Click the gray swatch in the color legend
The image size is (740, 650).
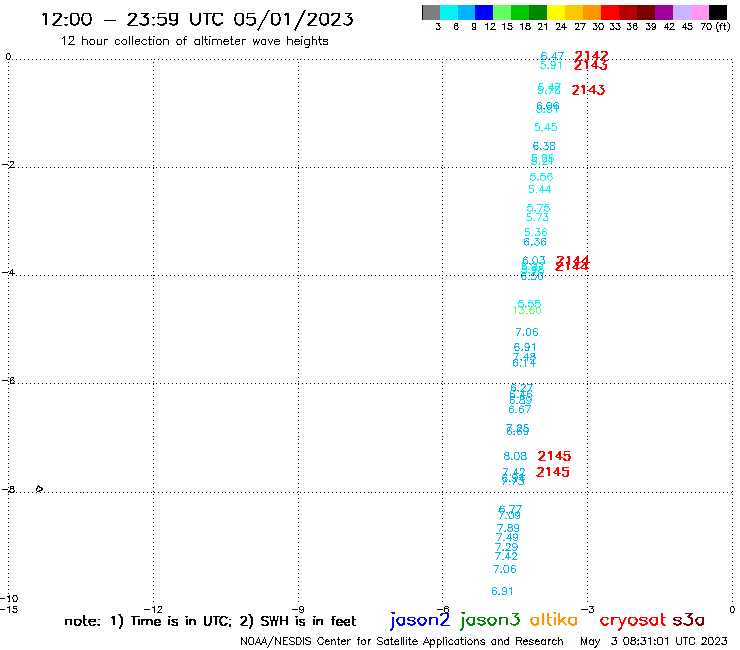tap(431, 12)
